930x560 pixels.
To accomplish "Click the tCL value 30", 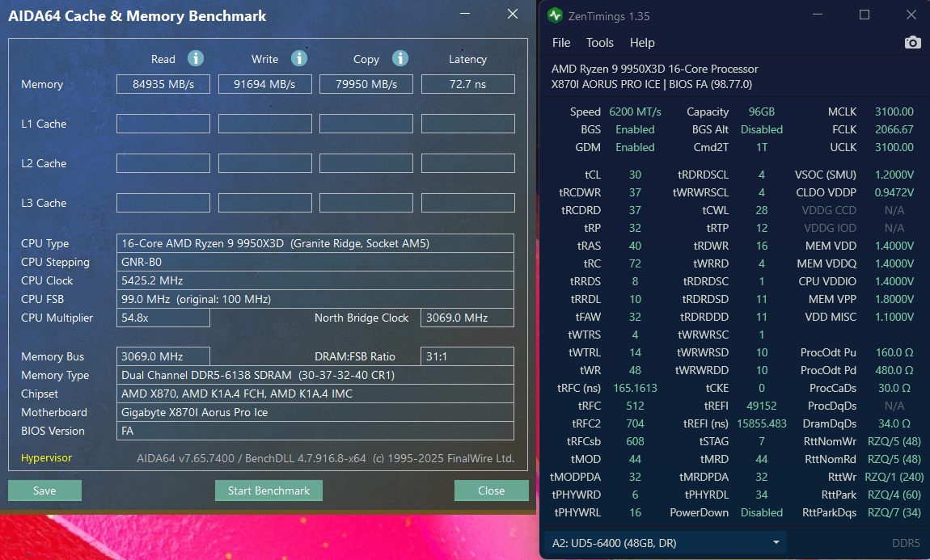I will [635, 175].
